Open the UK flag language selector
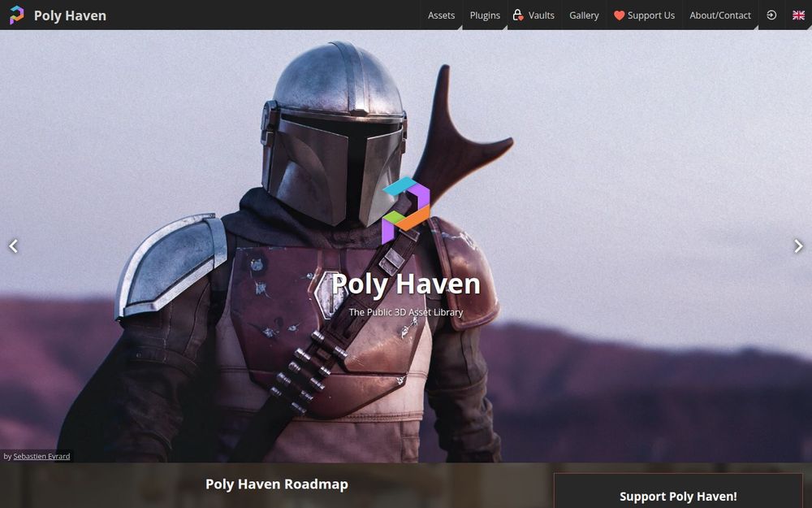This screenshot has height=508, width=812. click(798, 15)
